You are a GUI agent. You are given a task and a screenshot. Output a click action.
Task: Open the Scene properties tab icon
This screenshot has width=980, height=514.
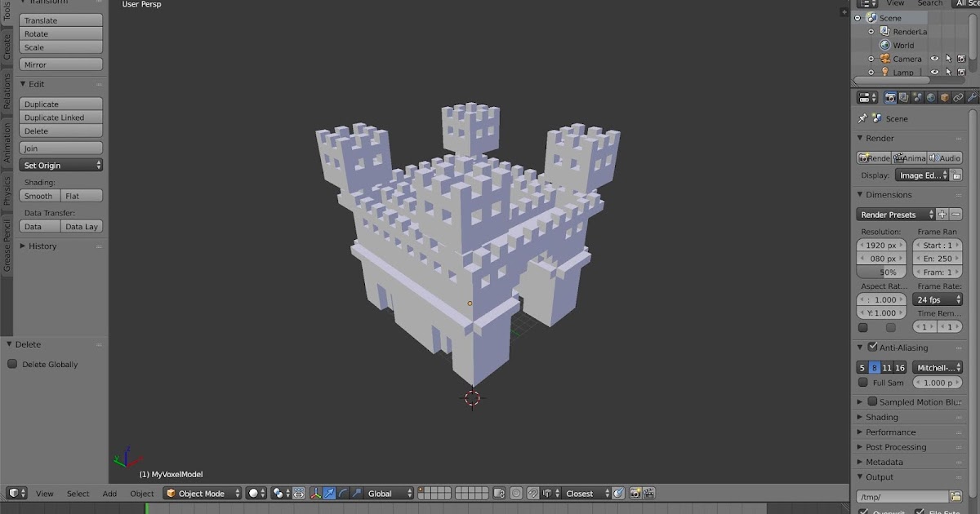[917, 98]
